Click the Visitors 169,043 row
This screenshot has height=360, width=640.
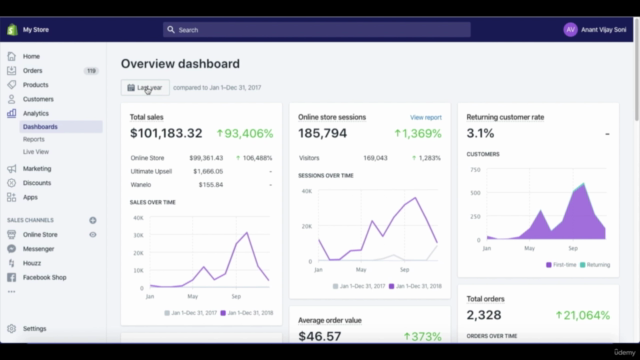click(x=370, y=158)
